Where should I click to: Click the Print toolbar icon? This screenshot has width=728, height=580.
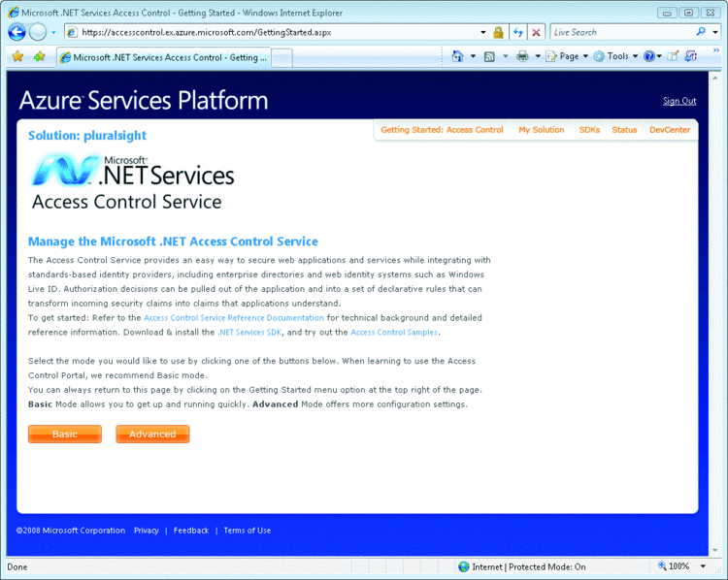[522, 56]
